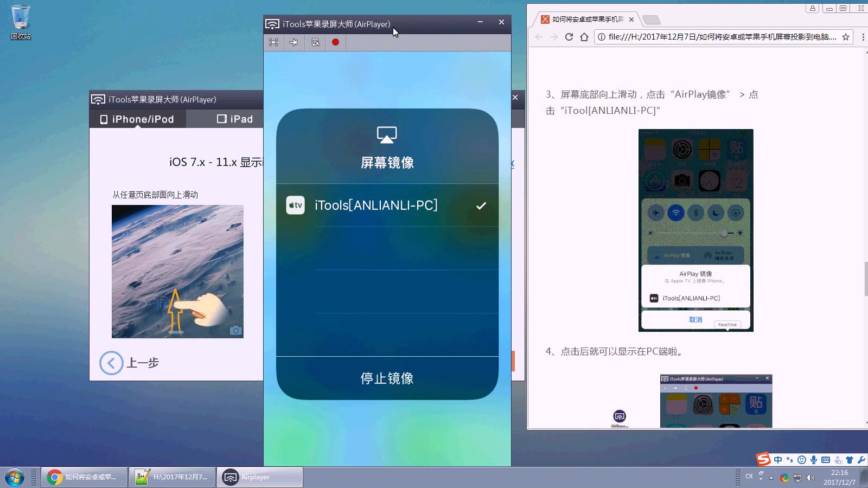Click the swipe-up tutorial image

coord(177,271)
